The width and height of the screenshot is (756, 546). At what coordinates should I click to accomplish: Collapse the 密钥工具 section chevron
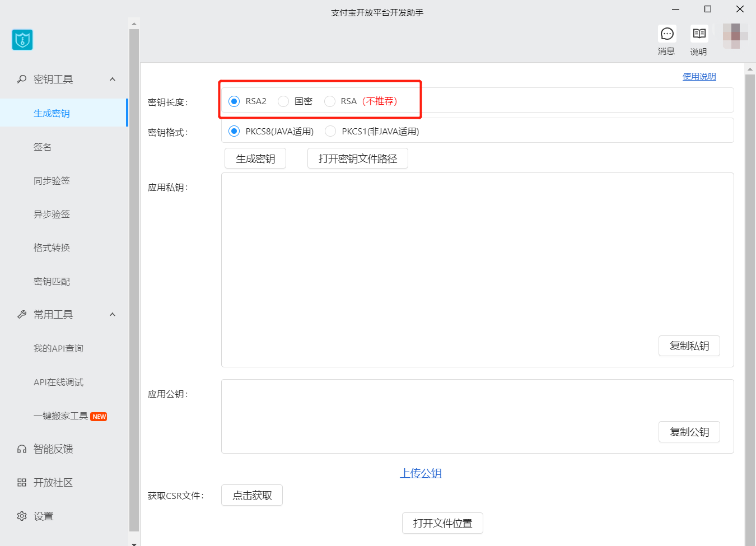tap(113, 79)
